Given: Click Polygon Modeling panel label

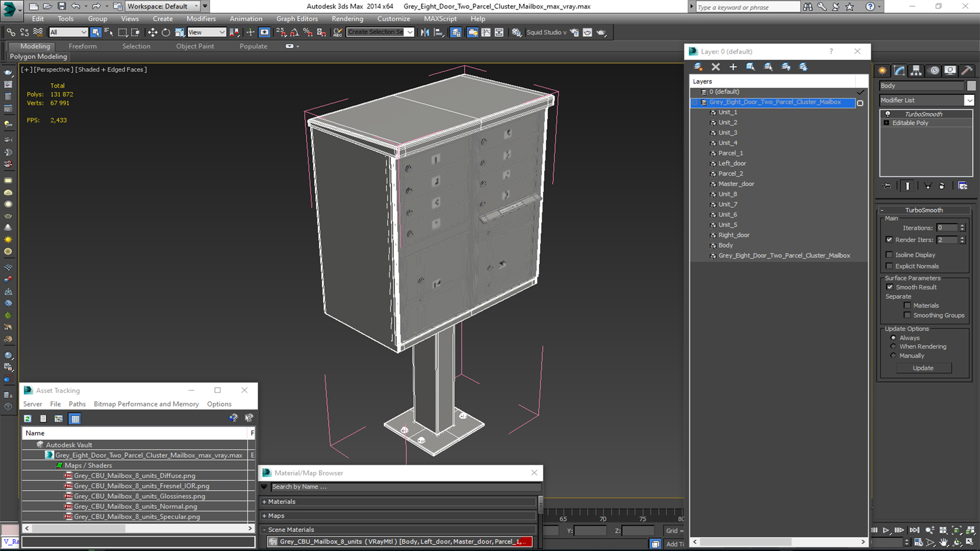Looking at the screenshot, I should (x=38, y=57).
